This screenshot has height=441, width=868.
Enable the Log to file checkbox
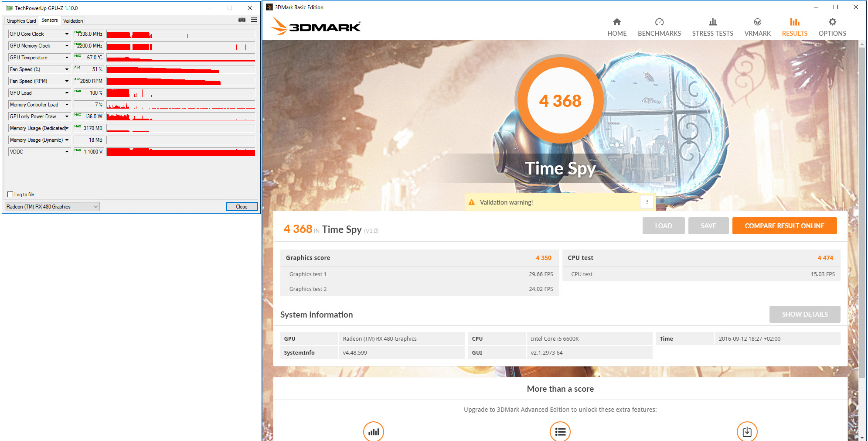[10, 195]
